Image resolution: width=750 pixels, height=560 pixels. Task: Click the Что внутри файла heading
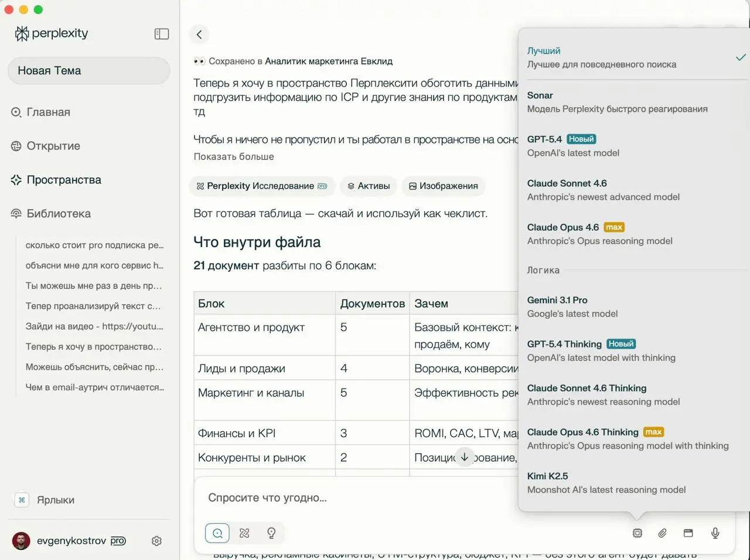point(257,242)
